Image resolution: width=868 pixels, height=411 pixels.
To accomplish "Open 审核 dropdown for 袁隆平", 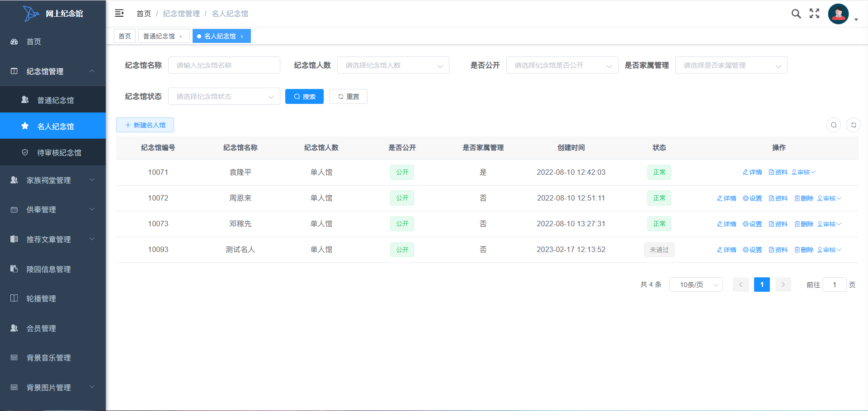I will 803,172.
